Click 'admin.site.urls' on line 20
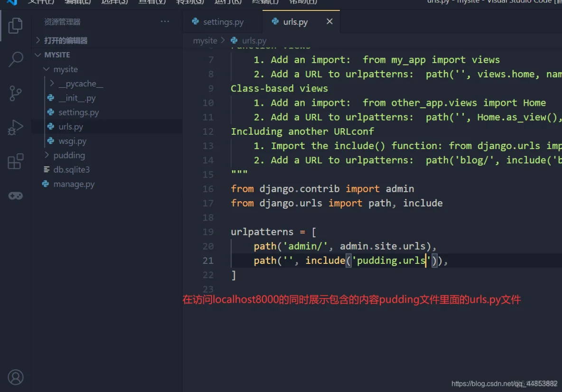562x392 pixels. (x=383, y=246)
